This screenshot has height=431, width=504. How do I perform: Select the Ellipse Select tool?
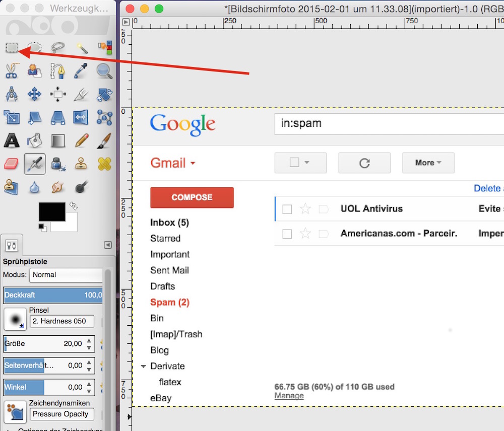point(34,48)
